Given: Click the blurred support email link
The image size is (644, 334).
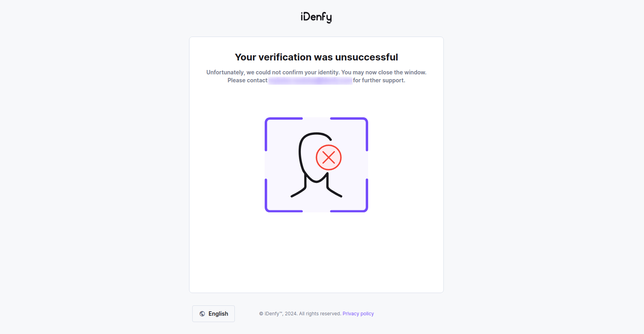Looking at the screenshot, I should [x=310, y=80].
